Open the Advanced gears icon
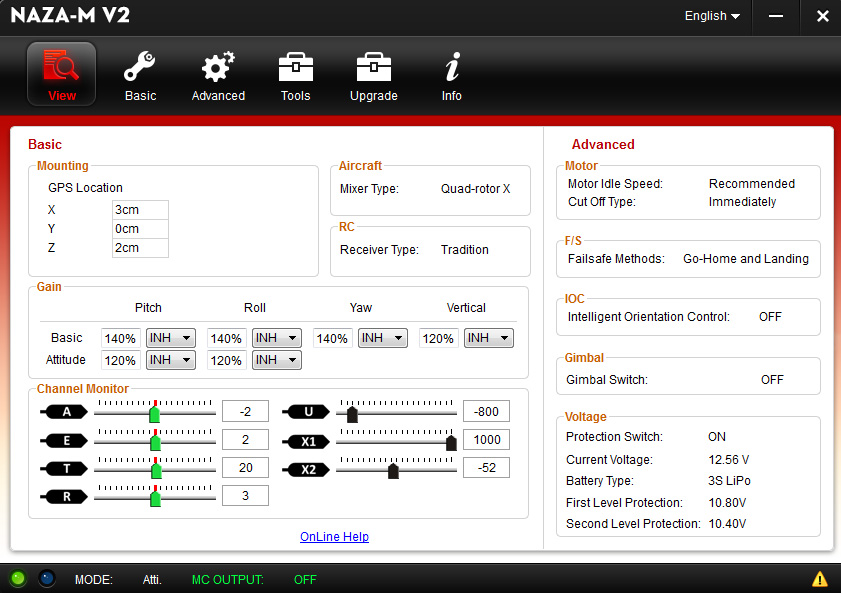 coord(218,76)
